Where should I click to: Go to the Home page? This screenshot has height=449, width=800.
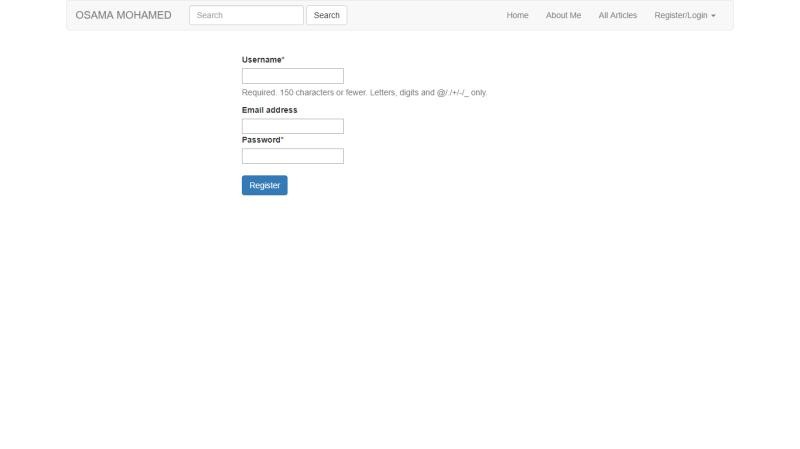(x=517, y=15)
